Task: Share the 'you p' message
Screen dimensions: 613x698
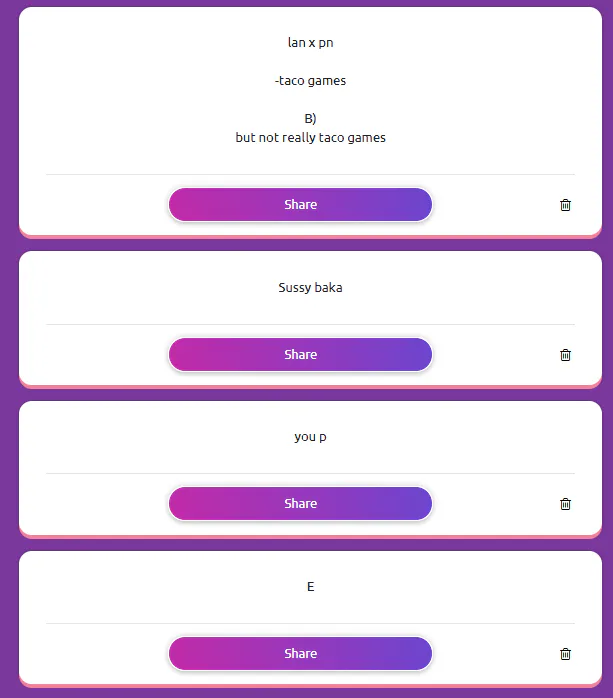Action: point(300,504)
